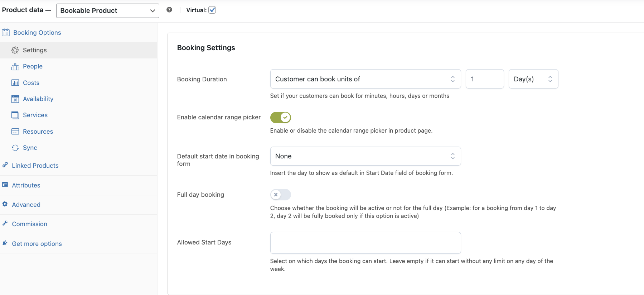
Task: Switch to the Advanced tab
Action: click(26, 205)
